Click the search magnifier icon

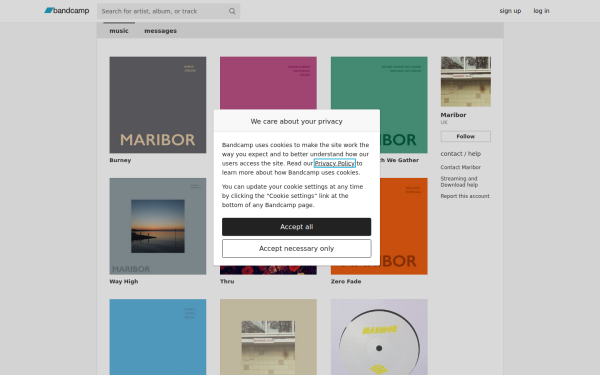232,11
